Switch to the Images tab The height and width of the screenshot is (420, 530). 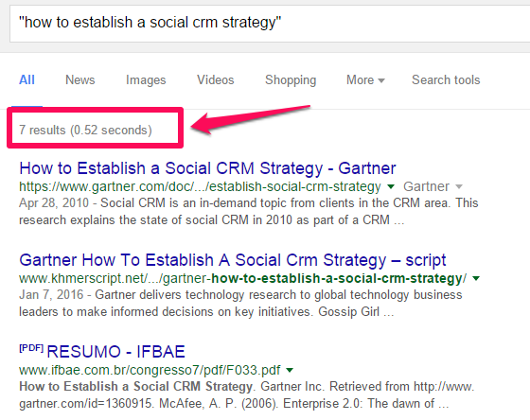(x=146, y=80)
